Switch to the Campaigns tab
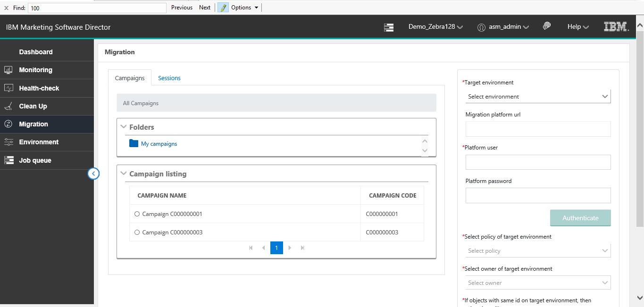 130,78
